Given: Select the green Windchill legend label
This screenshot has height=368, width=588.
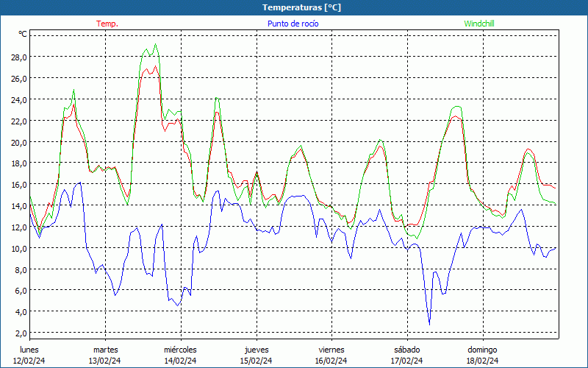Looking at the screenshot, I should pyautogui.click(x=479, y=24).
